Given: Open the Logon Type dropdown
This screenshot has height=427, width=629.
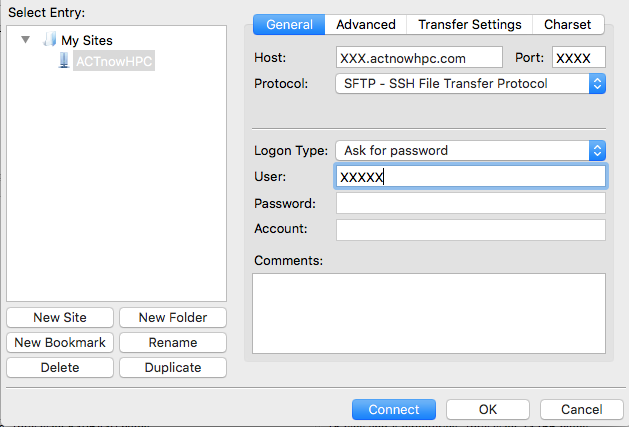Looking at the screenshot, I should [470, 151].
